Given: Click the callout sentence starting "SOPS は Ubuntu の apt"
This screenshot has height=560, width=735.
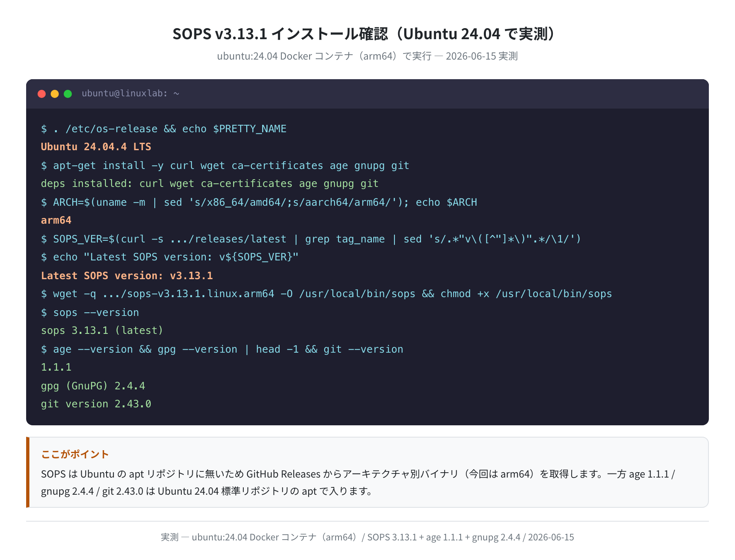Looking at the screenshot, I should (x=358, y=474).
